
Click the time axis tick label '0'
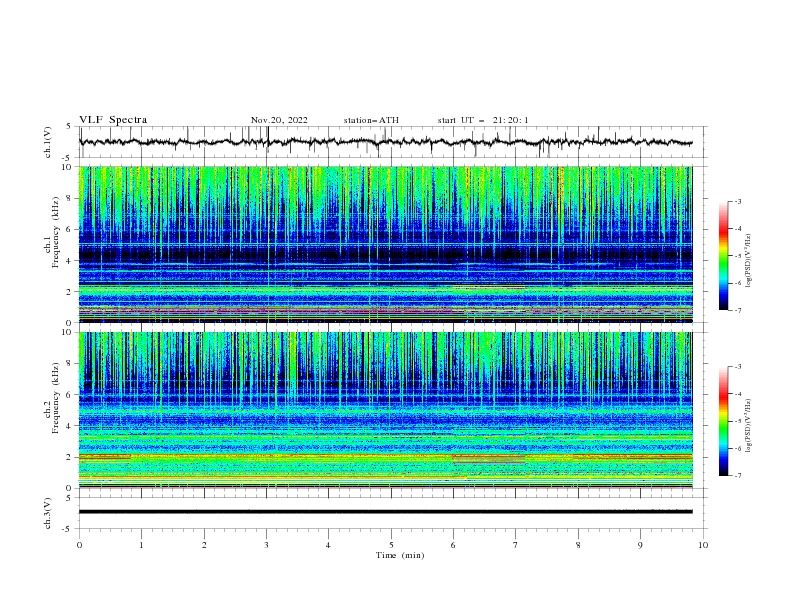79,545
